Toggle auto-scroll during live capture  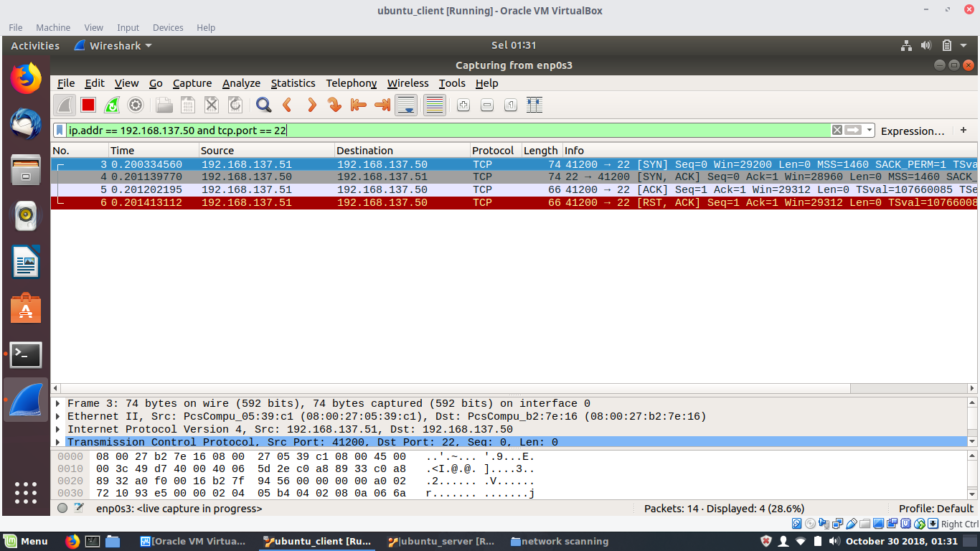point(407,105)
